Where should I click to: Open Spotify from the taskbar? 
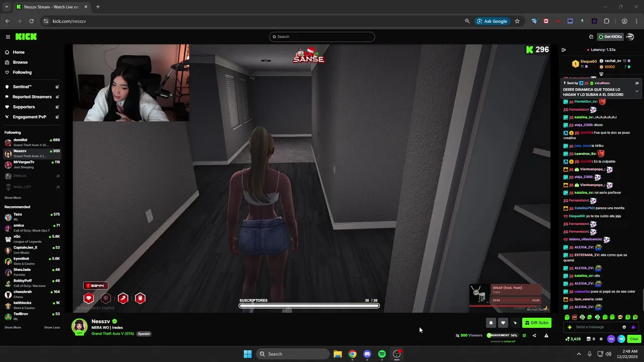click(x=382, y=354)
